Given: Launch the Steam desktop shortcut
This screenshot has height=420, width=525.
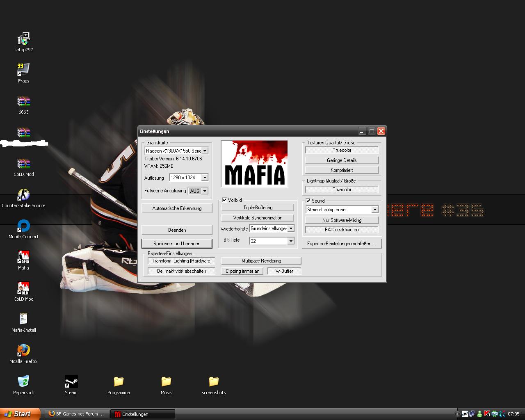Looking at the screenshot, I should [71, 385].
